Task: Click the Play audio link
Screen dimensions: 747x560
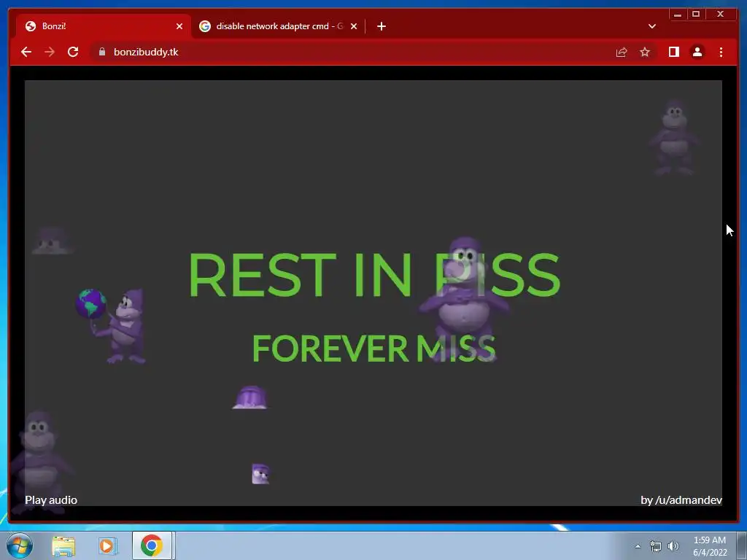Action: (51, 500)
